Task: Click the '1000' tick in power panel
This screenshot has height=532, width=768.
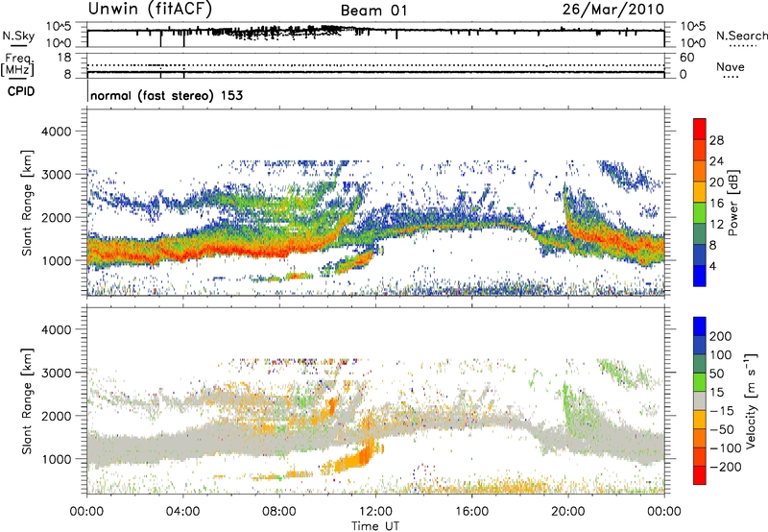Action: pos(56,260)
